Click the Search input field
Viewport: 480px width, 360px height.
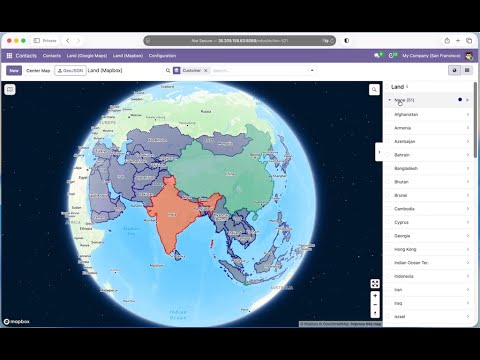[260, 70]
